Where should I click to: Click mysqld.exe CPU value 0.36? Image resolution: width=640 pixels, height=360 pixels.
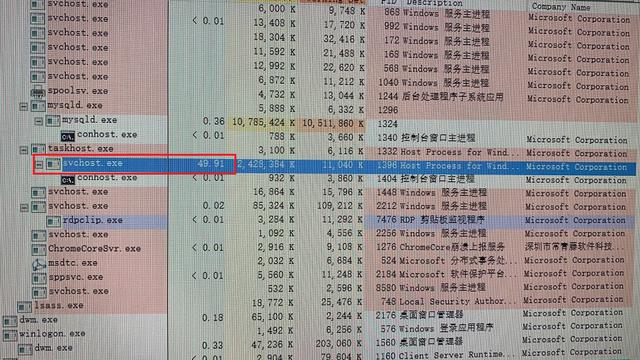coord(213,121)
